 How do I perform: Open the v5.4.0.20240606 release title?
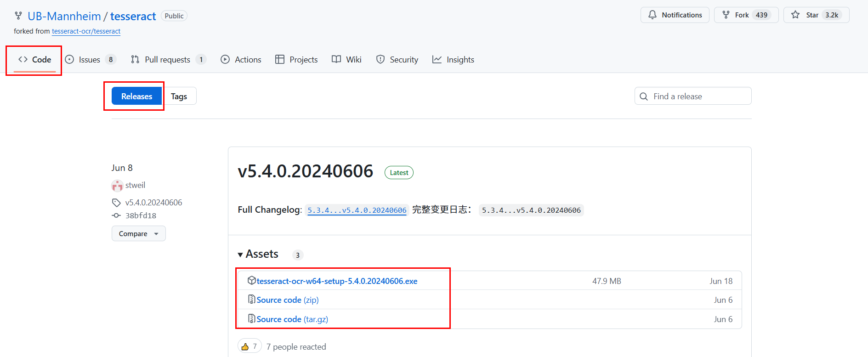pyautogui.click(x=306, y=171)
